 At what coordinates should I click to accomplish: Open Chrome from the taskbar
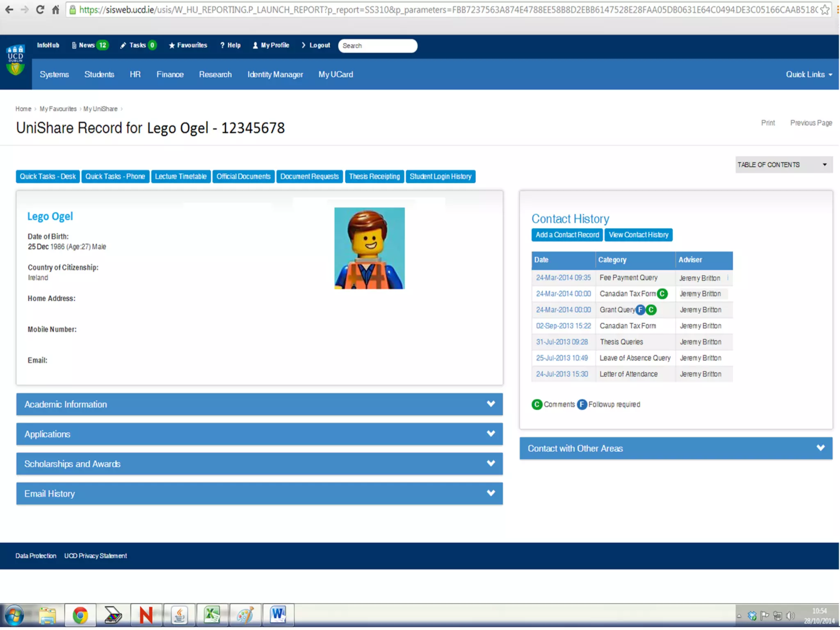point(80,615)
